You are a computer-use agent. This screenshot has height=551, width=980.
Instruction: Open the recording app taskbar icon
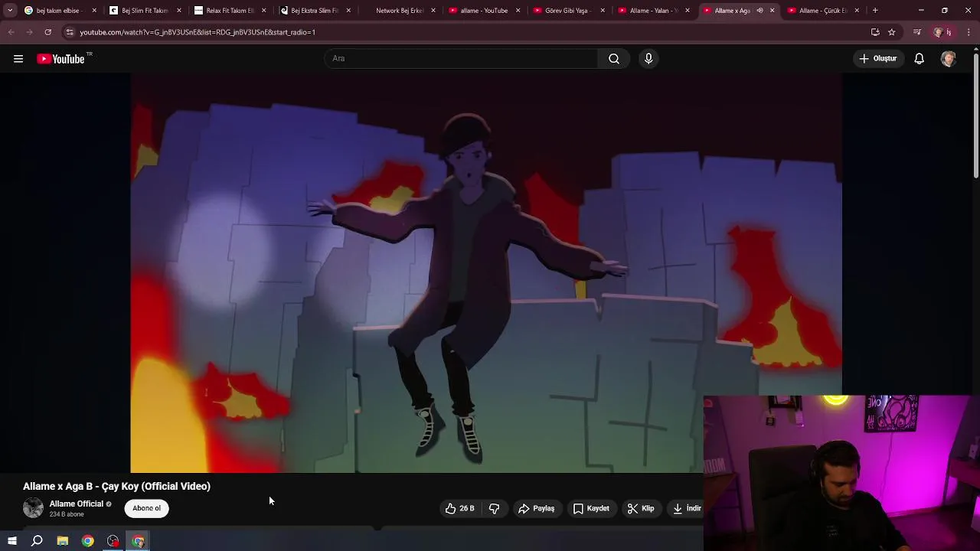[113, 541]
